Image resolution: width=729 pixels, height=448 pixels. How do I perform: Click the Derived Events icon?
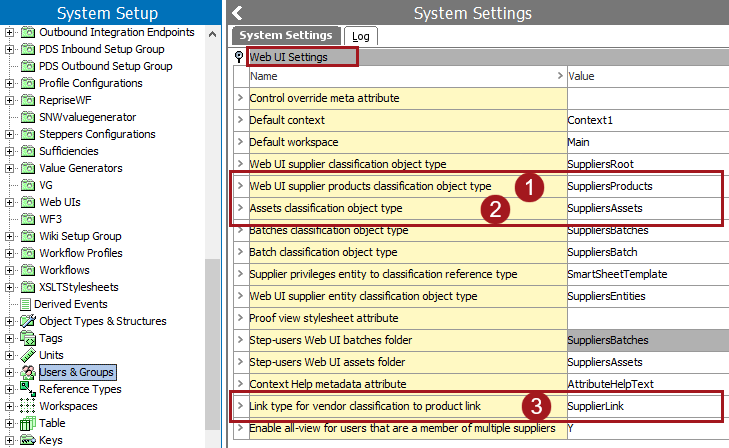point(25,304)
